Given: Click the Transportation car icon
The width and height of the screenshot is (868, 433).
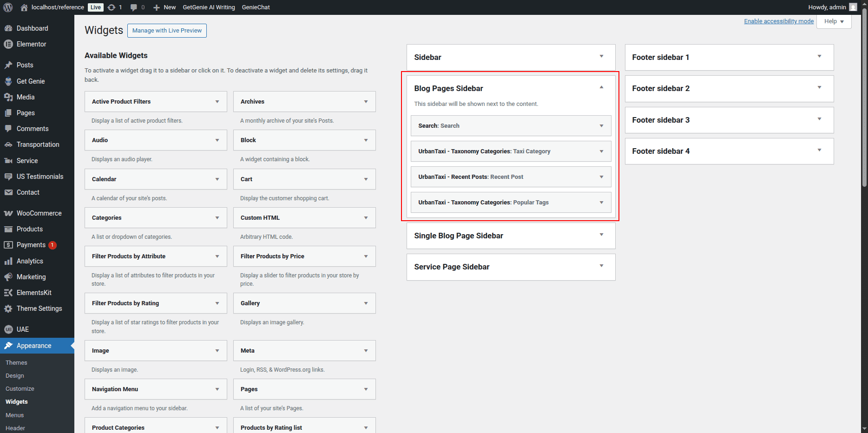Looking at the screenshot, I should click(8, 144).
